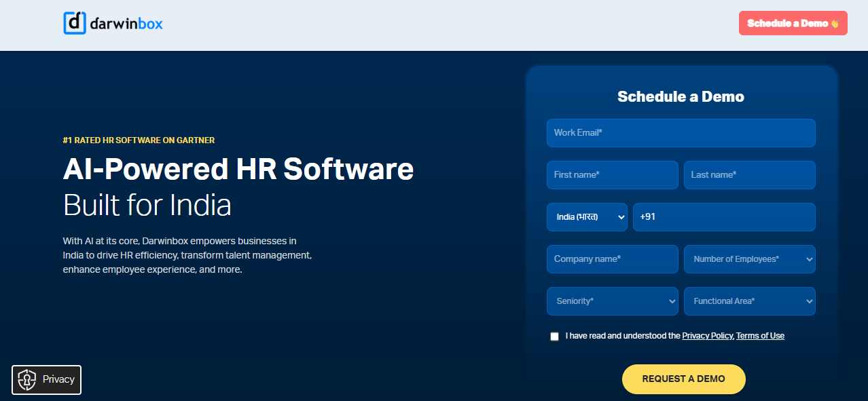This screenshot has width=868, height=401.
Task: Submit with Request a Demo button
Action: [683, 379]
